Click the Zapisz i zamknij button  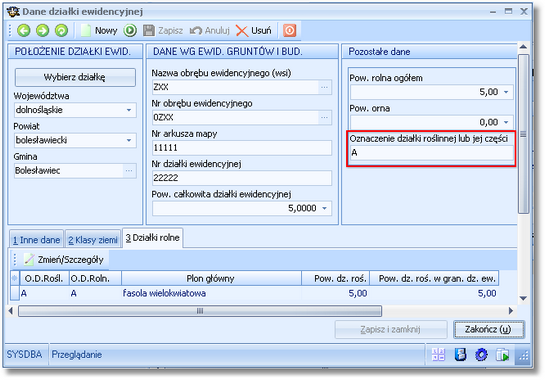pos(391,329)
